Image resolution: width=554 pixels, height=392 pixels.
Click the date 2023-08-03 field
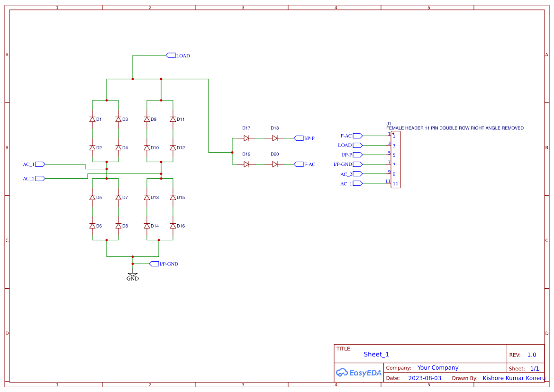tap(424, 378)
